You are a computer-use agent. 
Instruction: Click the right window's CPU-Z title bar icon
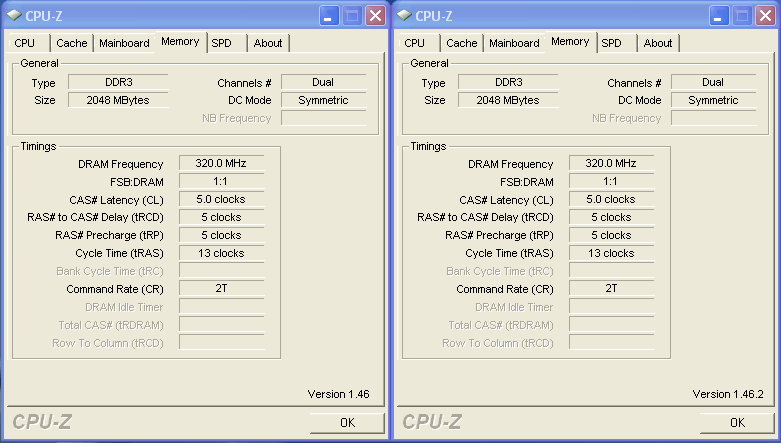pos(404,16)
